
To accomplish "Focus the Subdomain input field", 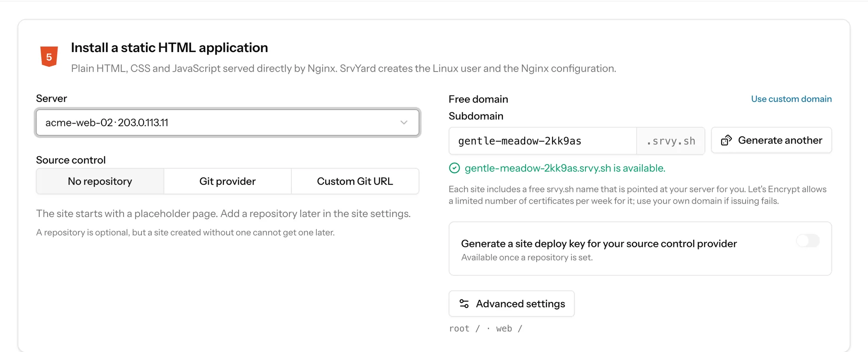I will (x=542, y=141).
